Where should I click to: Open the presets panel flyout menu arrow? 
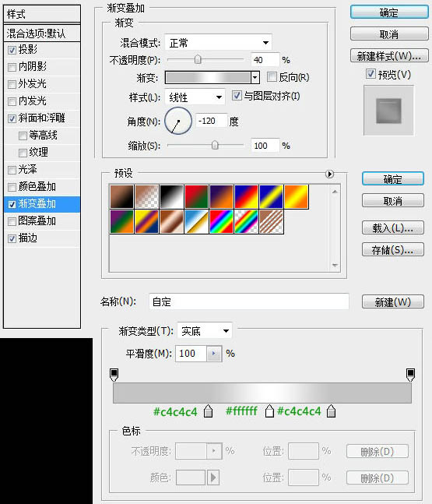(329, 174)
